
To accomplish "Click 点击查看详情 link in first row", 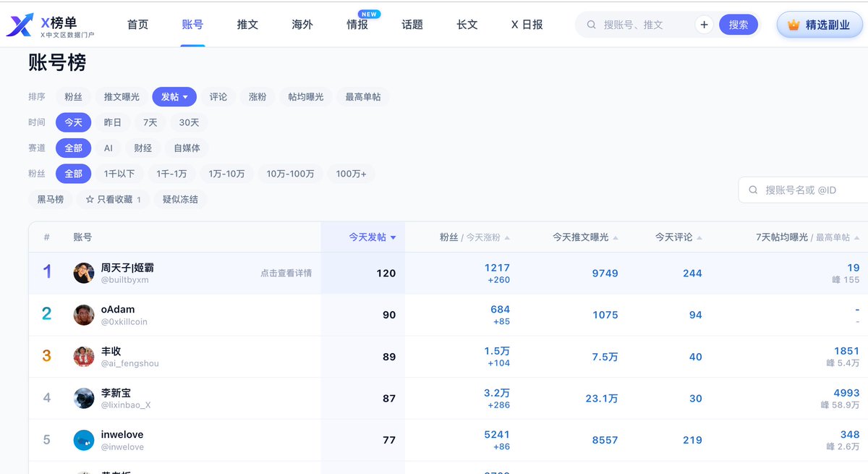I will pyautogui.click(x=286, y=274).
